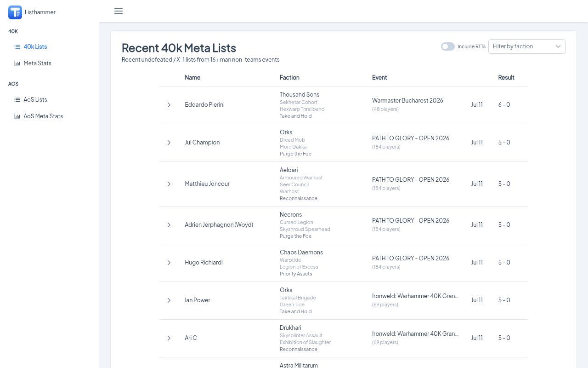Expand Hugo Richiardi's list row
Image resolution: width=588 pixels, height=368 pixels.
[169, 263]
